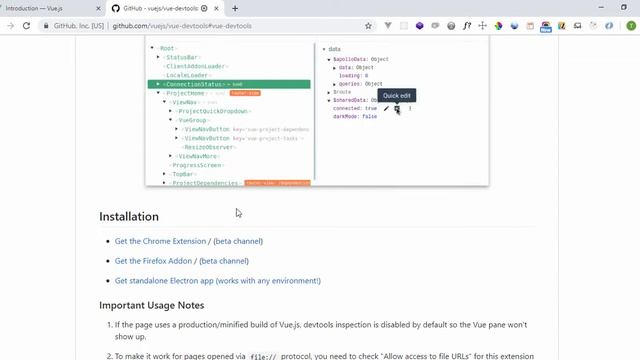Screen dimensions: 640x360
Task: Click the pale square extension beside Vue icon
Action: [404, 26]
